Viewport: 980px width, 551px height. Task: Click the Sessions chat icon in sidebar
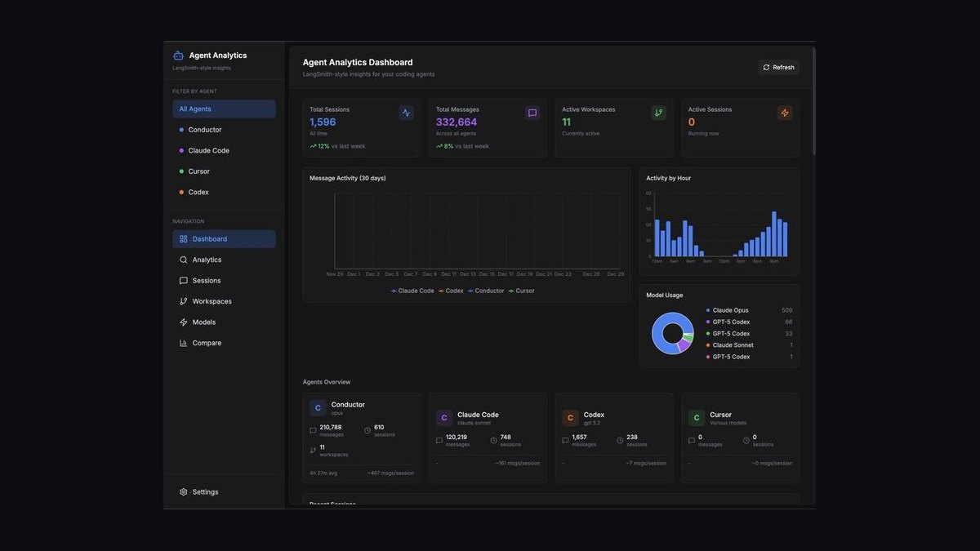(x=184, y=281)
